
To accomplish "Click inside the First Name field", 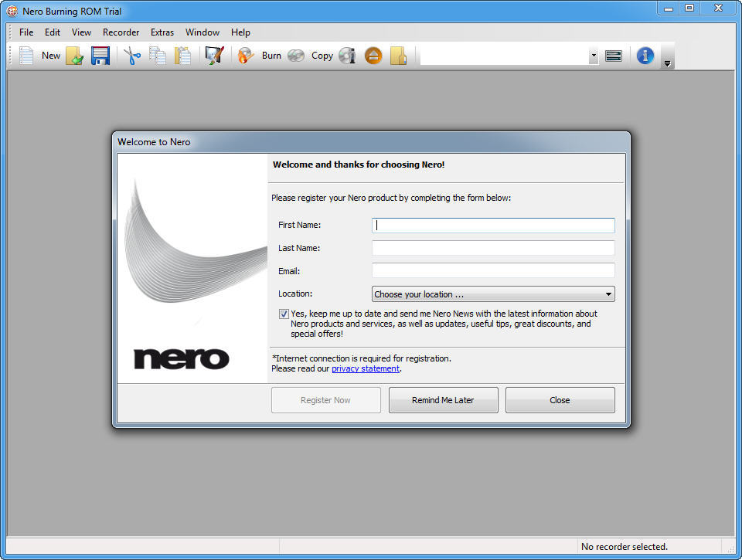I will (x=492, y=225).
